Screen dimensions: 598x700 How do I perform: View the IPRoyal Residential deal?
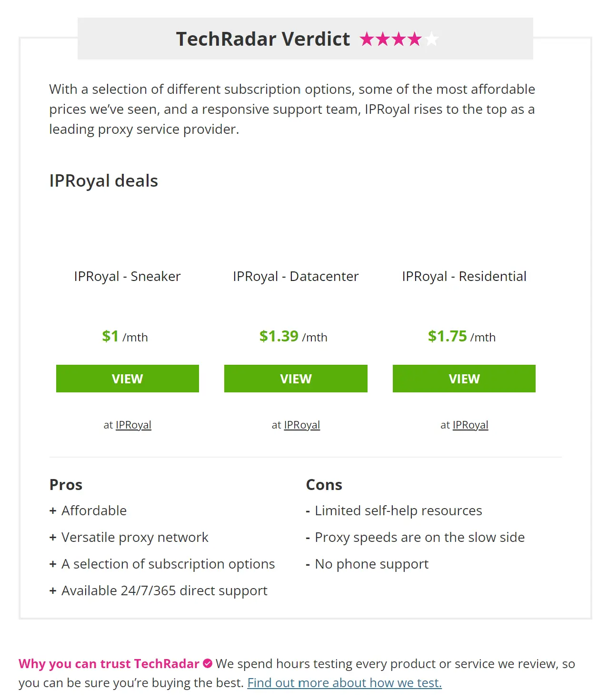(464, 379)
